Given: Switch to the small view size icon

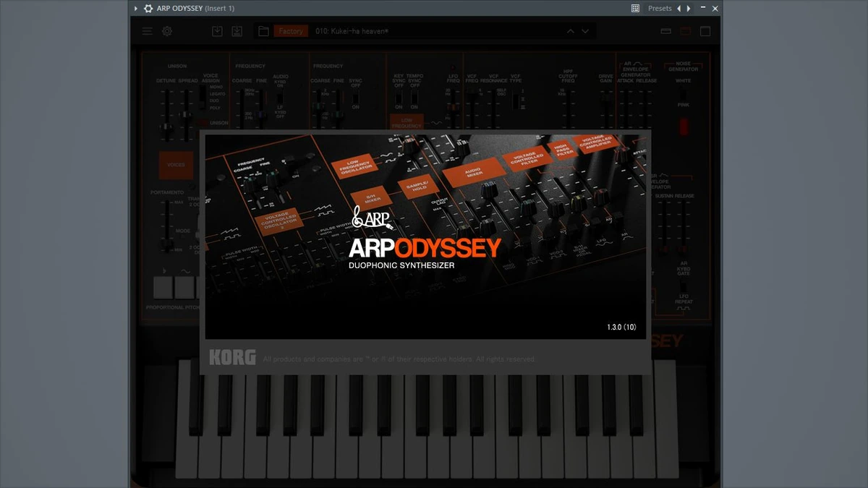Looking at the screenshot, I should coord(666,31).
